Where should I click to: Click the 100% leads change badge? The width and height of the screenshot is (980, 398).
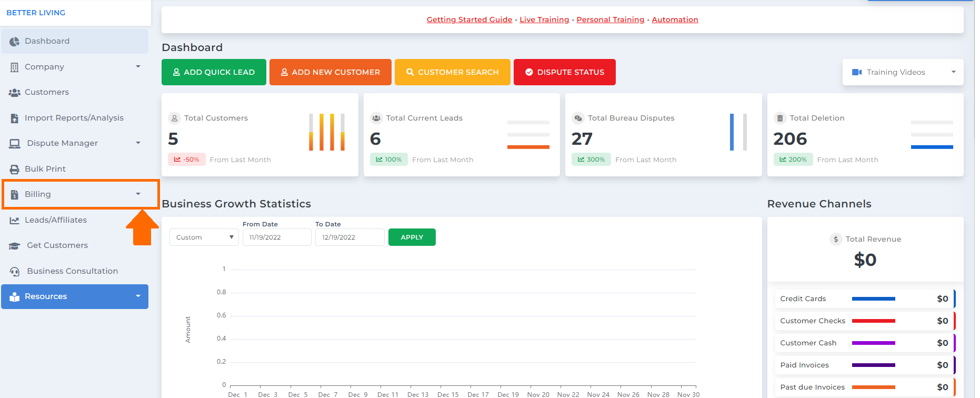pos(389,160)
